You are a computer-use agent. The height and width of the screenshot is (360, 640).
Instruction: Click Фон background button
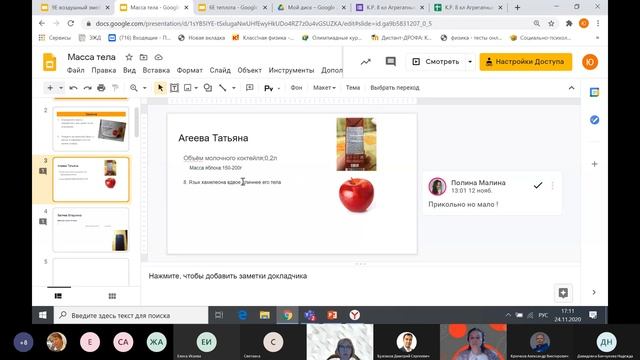[296, 88]
